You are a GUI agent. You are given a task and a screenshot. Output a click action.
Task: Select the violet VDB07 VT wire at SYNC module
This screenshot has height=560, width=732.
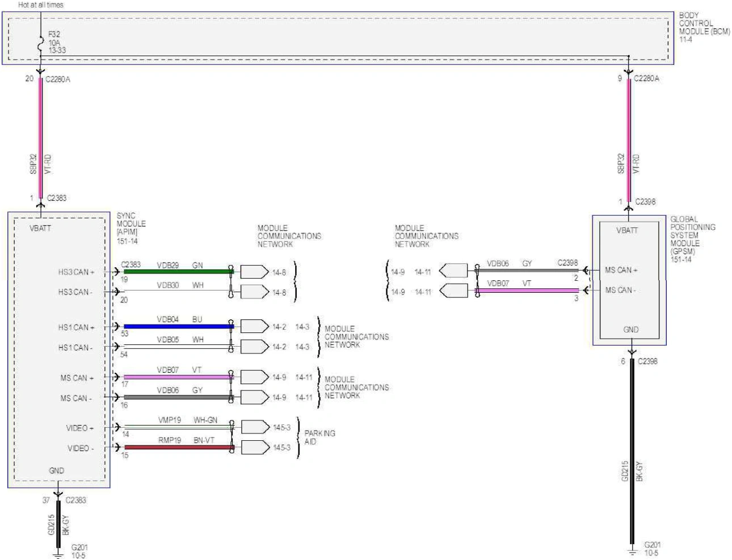click(178, 377)
